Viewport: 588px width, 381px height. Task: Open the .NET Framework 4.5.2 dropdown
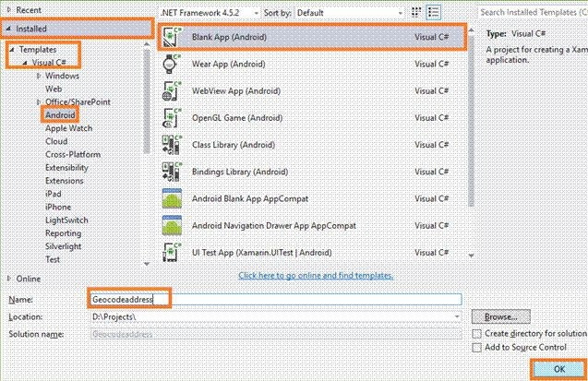210,13
